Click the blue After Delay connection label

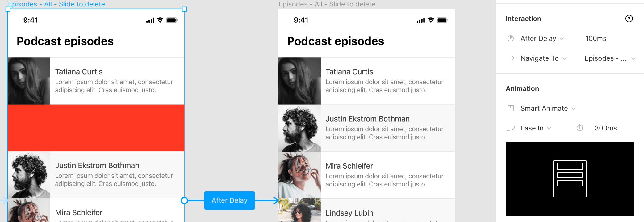point(229,200)
